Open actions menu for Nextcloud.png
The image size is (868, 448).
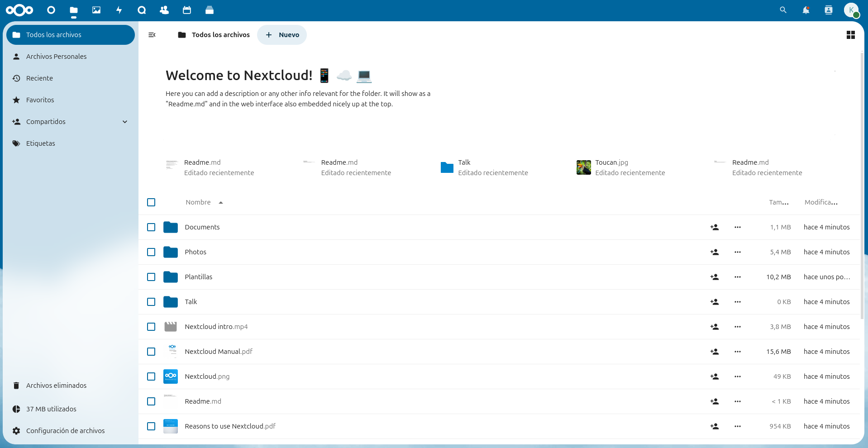click(x=738, y=377)
